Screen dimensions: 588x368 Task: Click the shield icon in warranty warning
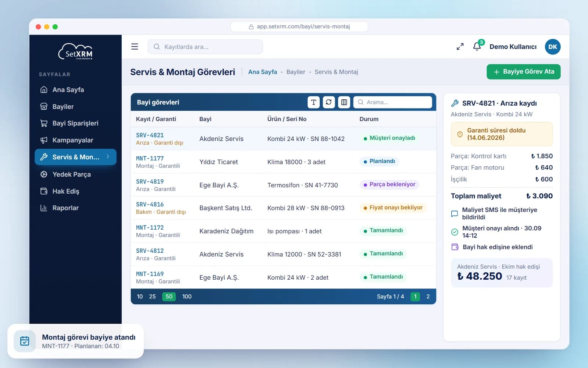coord(460,134)
